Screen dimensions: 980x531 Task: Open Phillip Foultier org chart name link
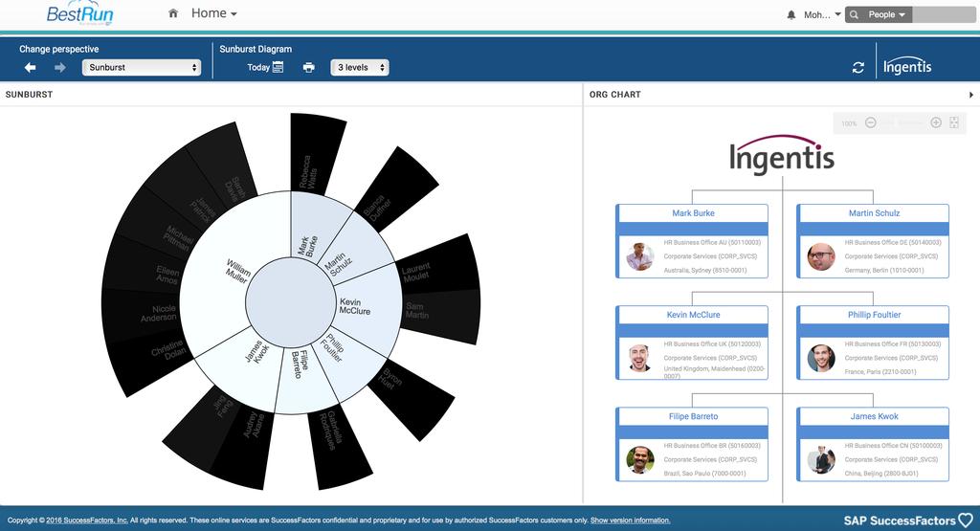pos(874,315)
